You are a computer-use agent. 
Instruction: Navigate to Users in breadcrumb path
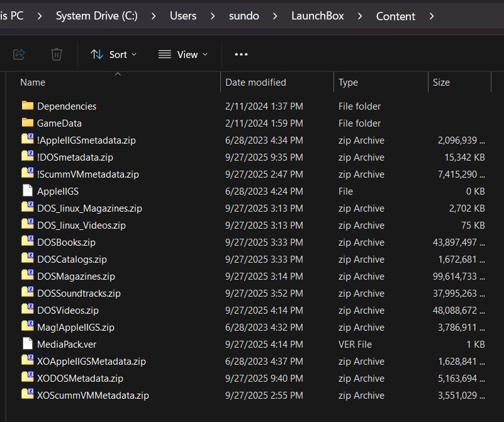coord(183,16)
